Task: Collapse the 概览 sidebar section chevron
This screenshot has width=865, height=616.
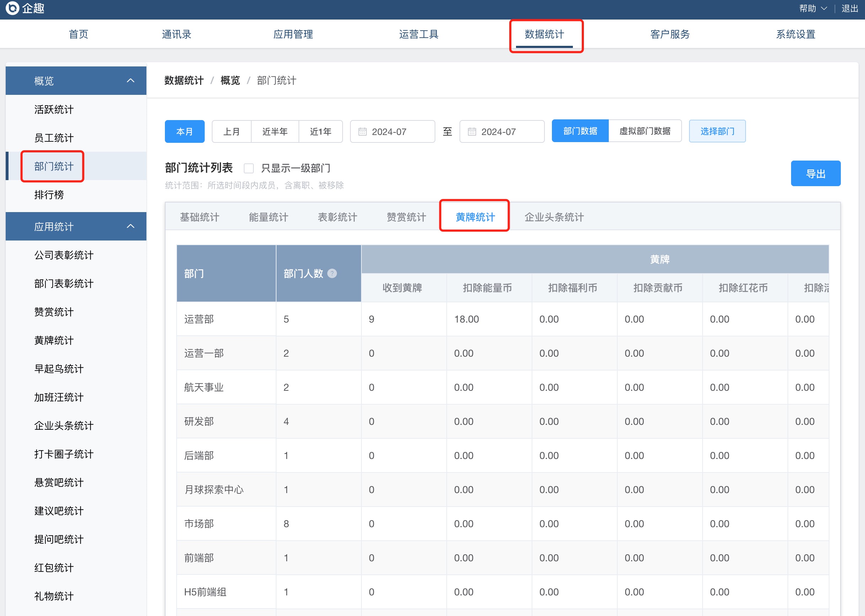Action: point(130,80)
